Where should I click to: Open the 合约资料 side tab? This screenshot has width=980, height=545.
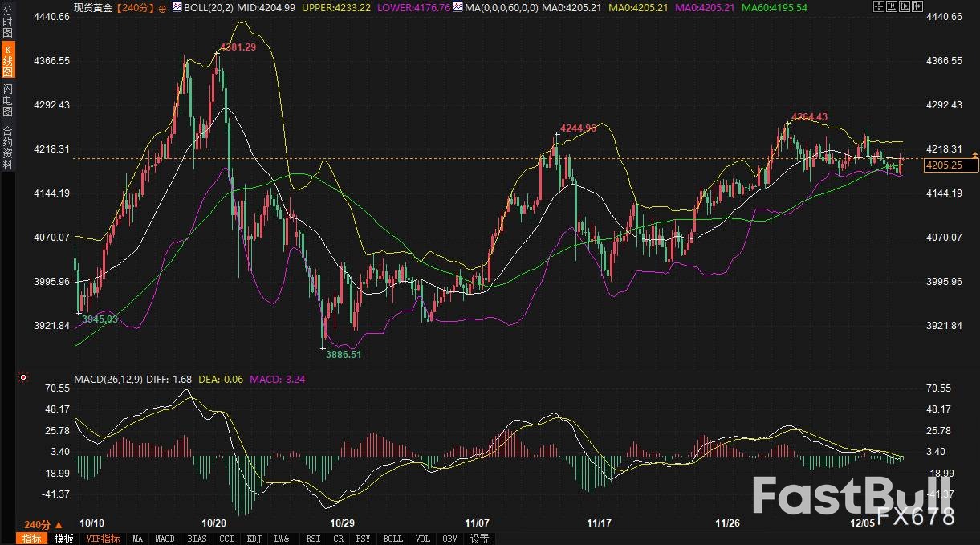coord(7,147)
